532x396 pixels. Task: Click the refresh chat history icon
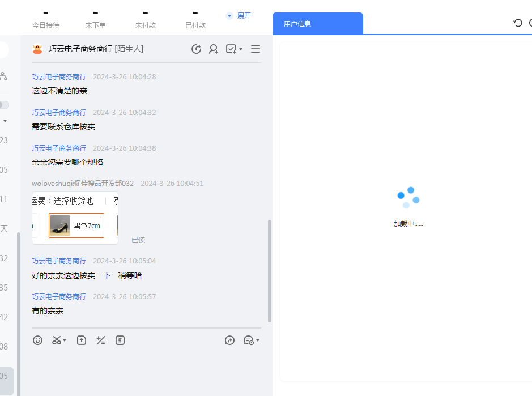197,49
